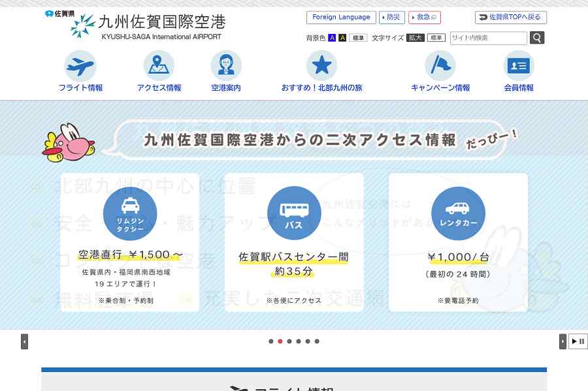Select blue background color A

pyautogui.click(x=332, y=38)
